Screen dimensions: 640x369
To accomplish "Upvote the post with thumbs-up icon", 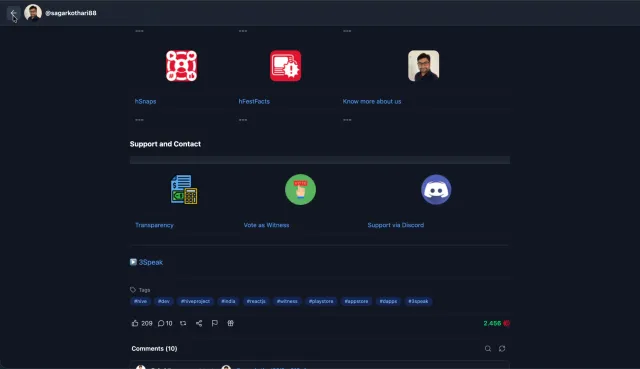I will coord(135,323).
